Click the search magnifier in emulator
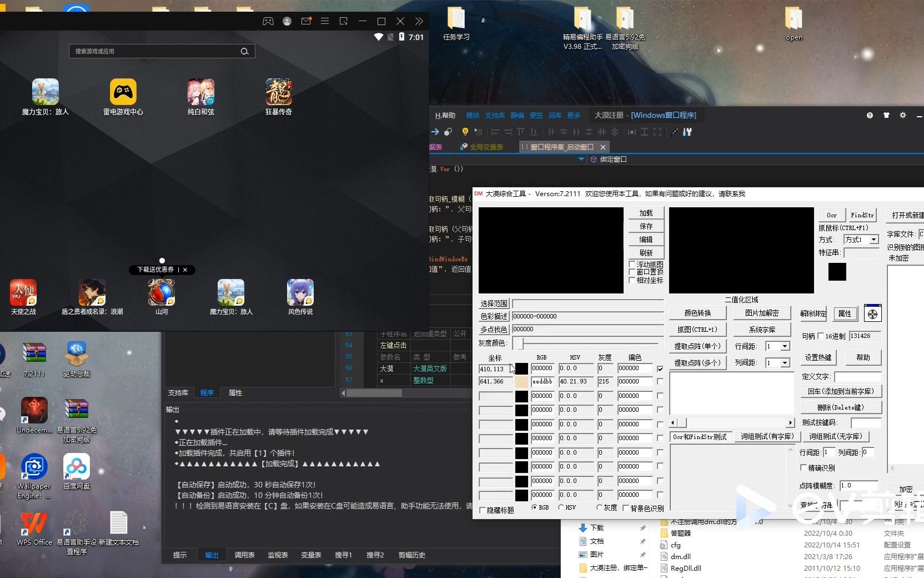 (x=244, y=51)
